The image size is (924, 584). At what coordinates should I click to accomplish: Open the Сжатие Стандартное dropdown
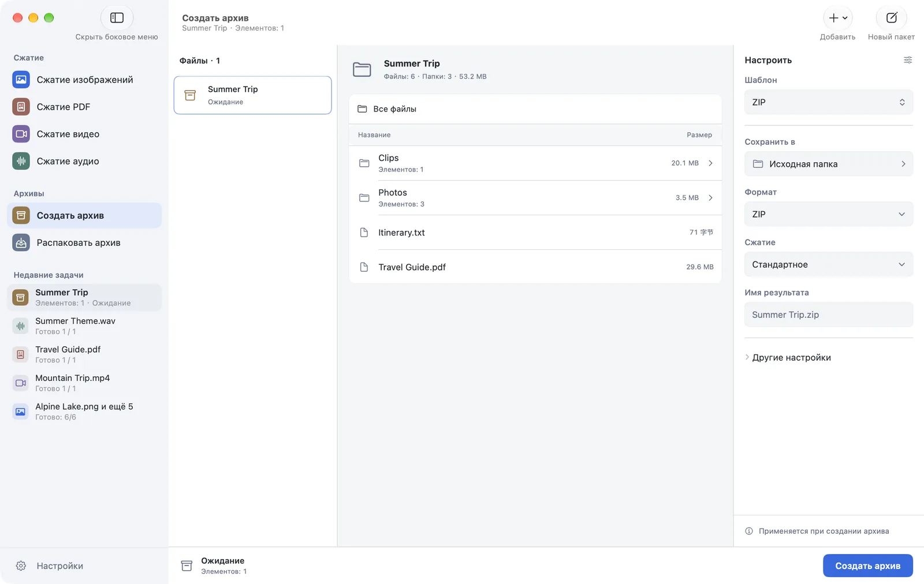[829, 264]
